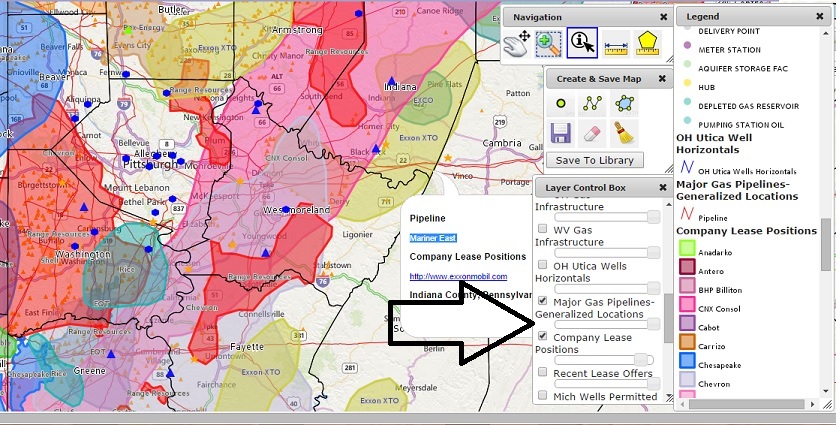Viewport: 836px width, 425px height.
Task: Click the Layer Control Box title bar
Action: (602, 187)
